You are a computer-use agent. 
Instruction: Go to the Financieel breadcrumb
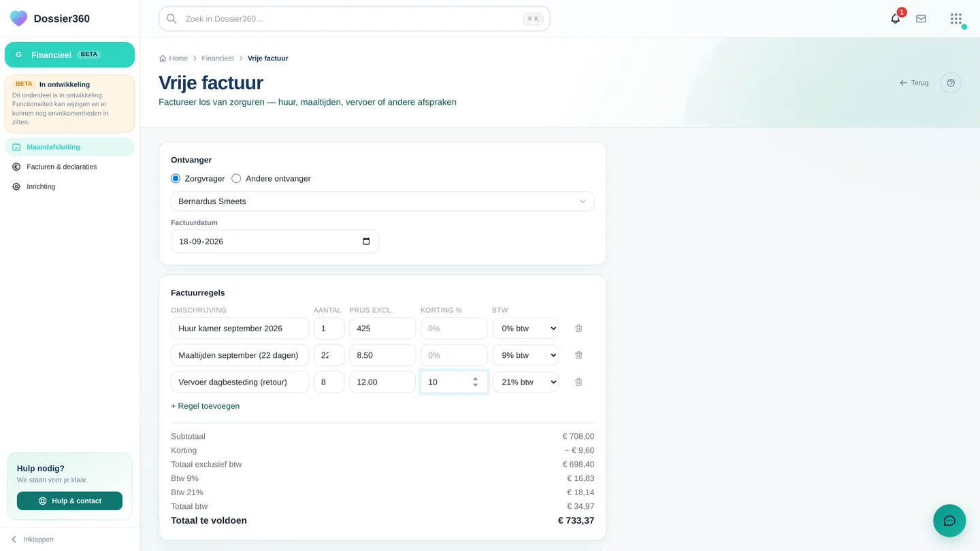(218, 59)
